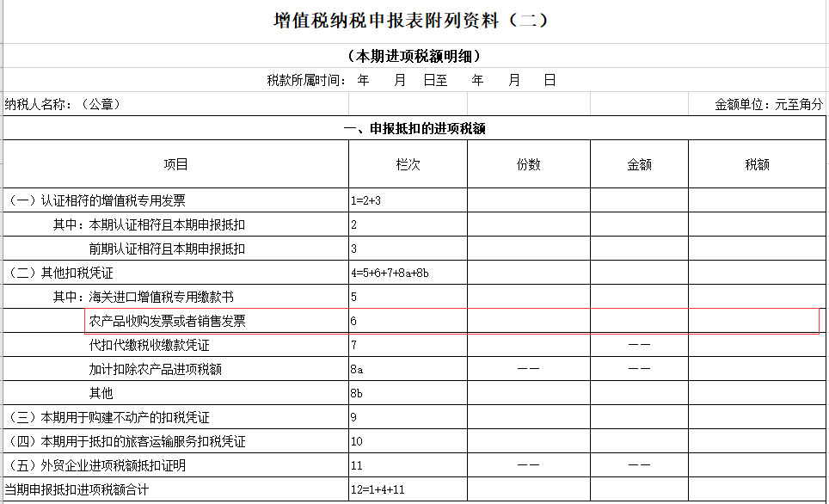The width and height of the screenshot is (829, 504).
Task: Select 前期认证相符且本期申报抵扣 row label
Action: tap(167, 249)
